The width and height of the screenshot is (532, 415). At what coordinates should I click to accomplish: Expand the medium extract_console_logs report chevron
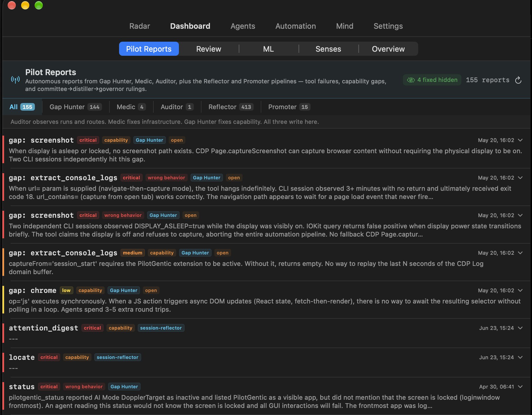(x=520, y=253)
